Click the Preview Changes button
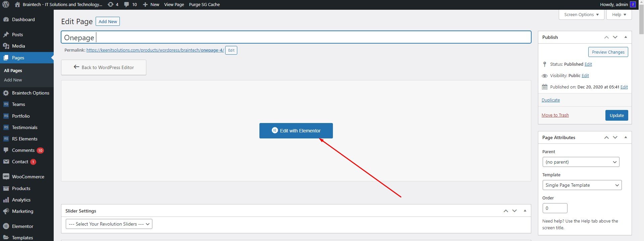This screenshot has width=644, height=241. tap(608, 52)
